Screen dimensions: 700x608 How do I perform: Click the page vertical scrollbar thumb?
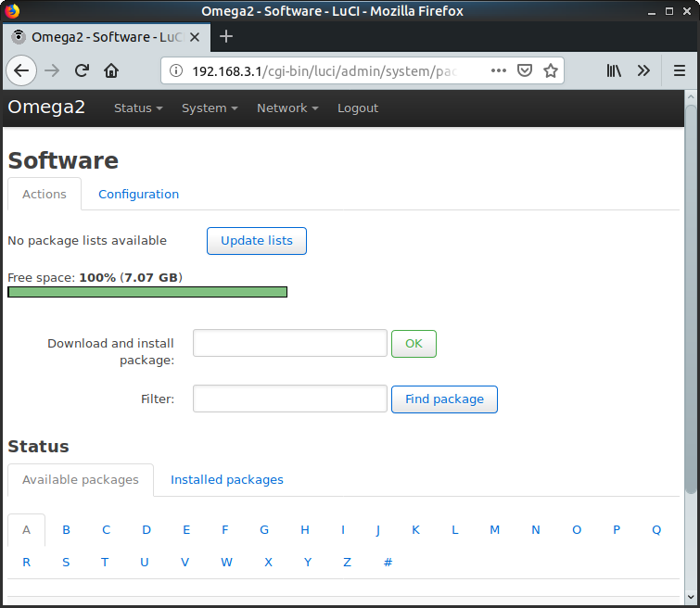coord(691,299)
